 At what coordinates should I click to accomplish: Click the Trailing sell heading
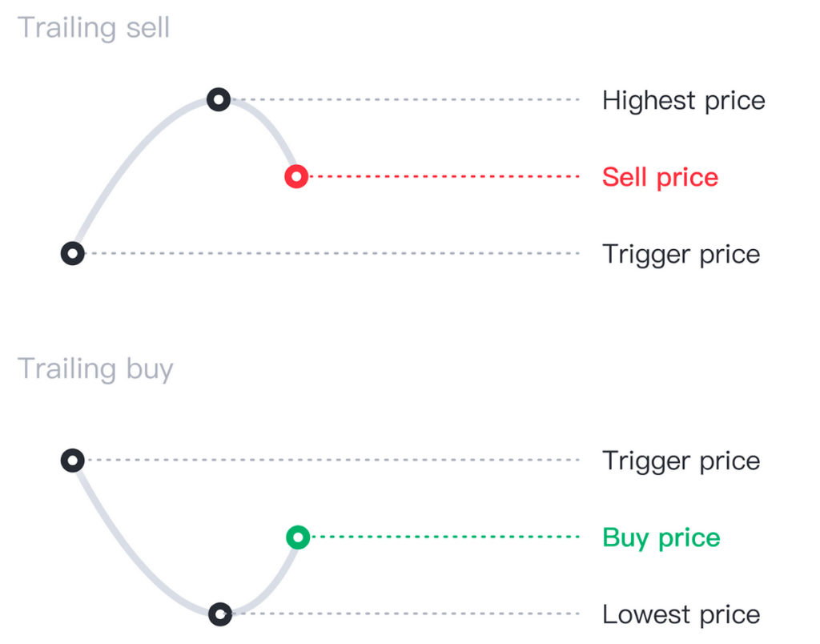(94, 27)
